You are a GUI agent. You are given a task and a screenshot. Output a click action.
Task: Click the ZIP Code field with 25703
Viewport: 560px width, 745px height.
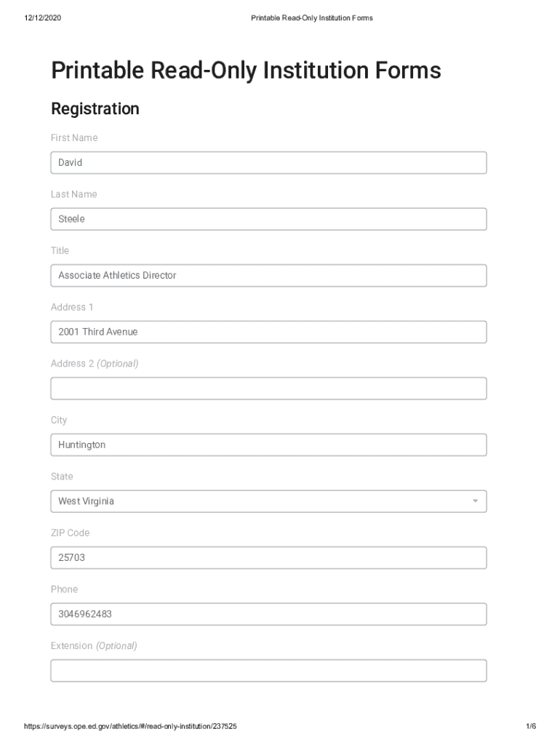click(x=268, y=558)
